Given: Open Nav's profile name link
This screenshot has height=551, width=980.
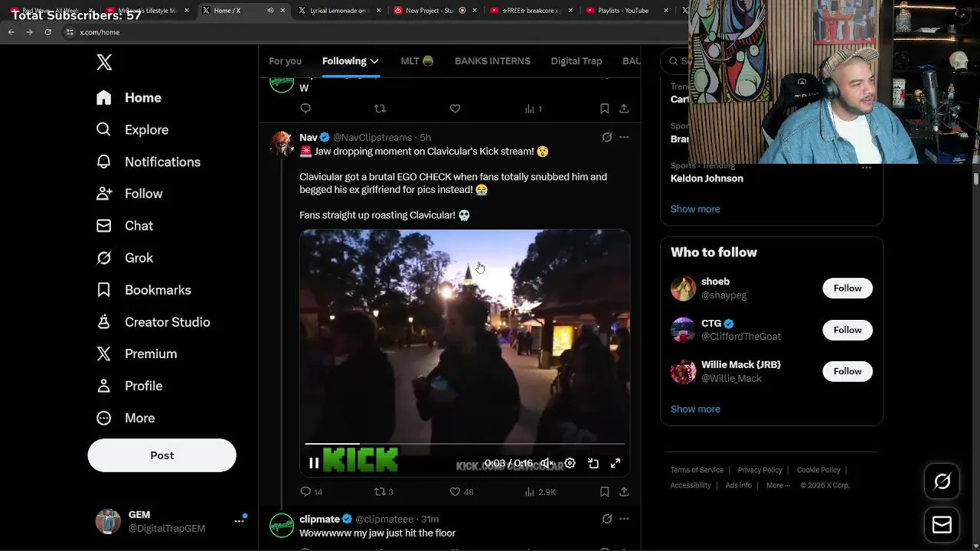Looking at the screenshot, I should tap(309, 138).
